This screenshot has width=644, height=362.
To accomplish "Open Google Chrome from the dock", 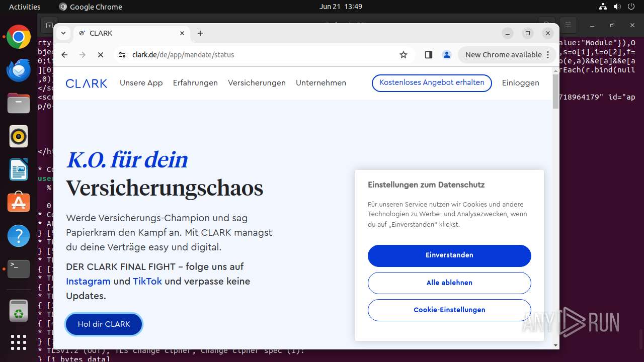I will pyautogui.click(x=19, y=37).
